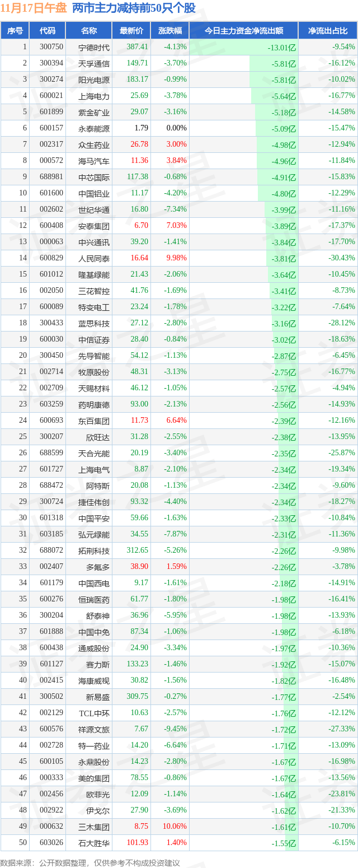Image resolution: width=358 pixels, height=868 pixels.
Task: Click stock name 石大胜华
Action: point(94,843)
